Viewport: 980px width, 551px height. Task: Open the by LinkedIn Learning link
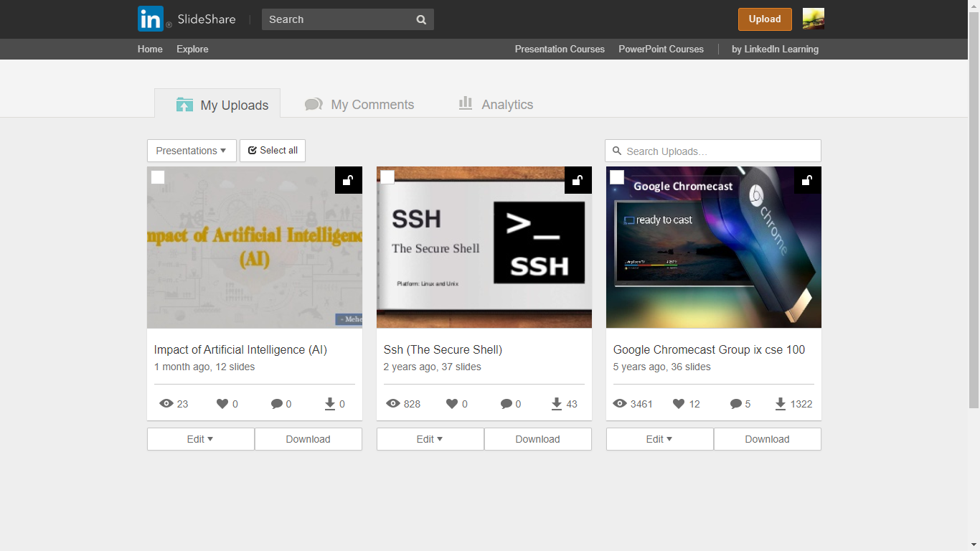tap(775, 50)
